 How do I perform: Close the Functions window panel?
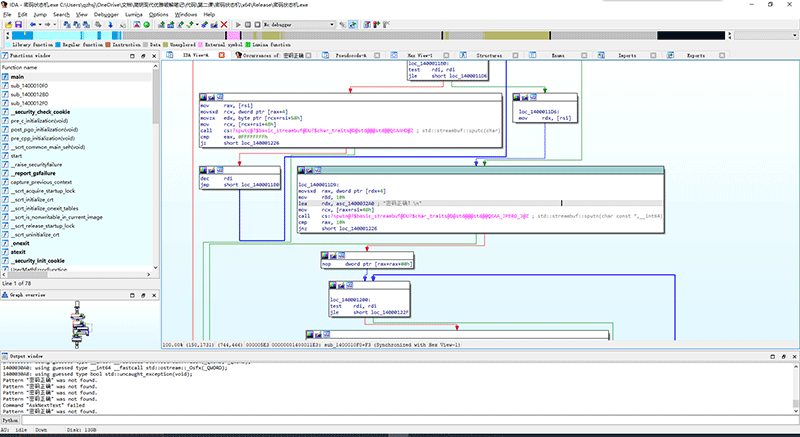154,56
